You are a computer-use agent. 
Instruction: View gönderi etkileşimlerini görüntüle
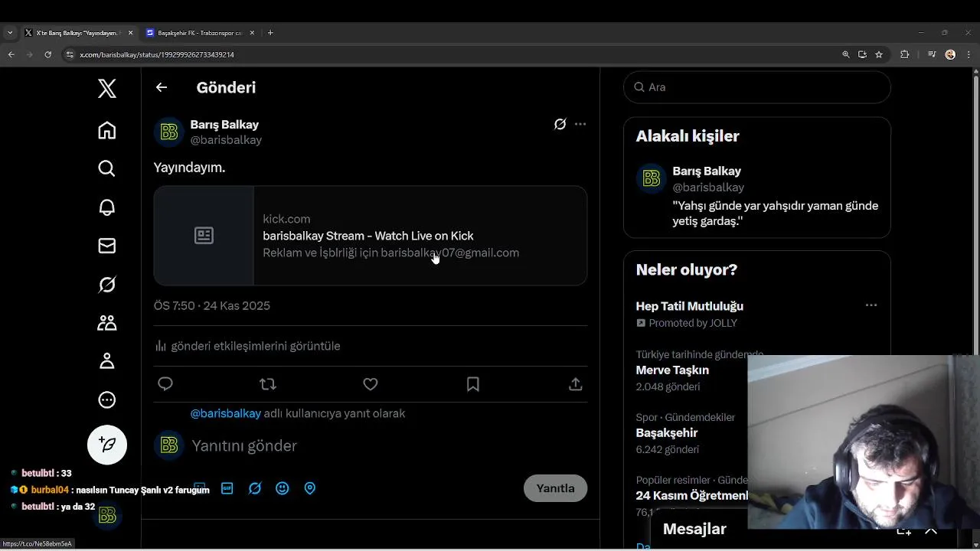click(247, 346)
